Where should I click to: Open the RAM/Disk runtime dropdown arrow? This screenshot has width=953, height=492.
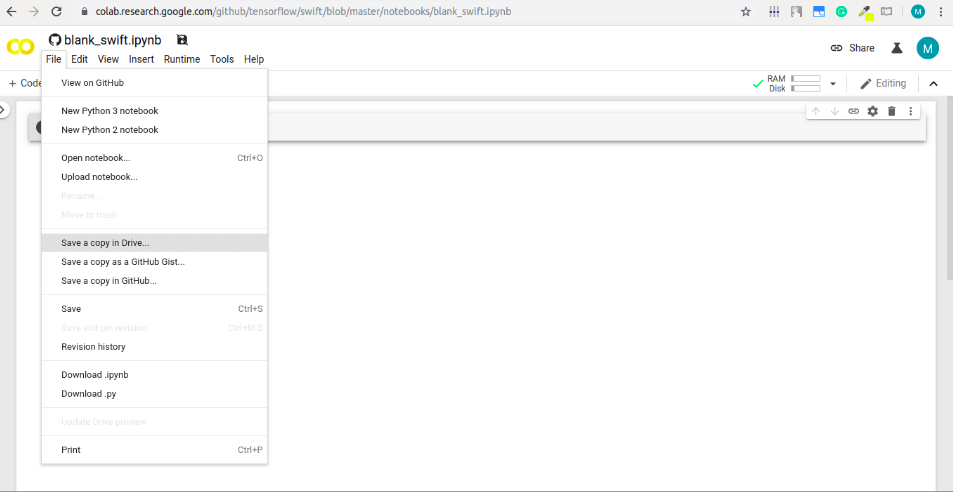[832, 84]
